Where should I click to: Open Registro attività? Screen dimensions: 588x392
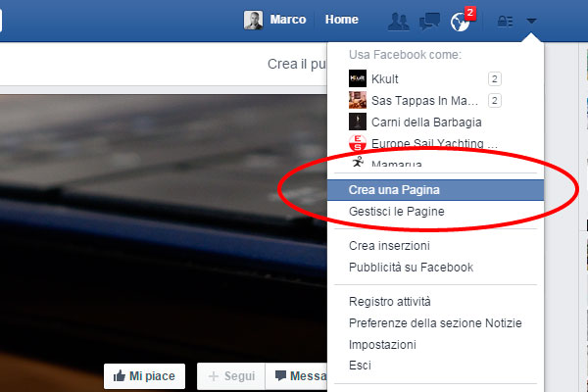click(435, 302)
